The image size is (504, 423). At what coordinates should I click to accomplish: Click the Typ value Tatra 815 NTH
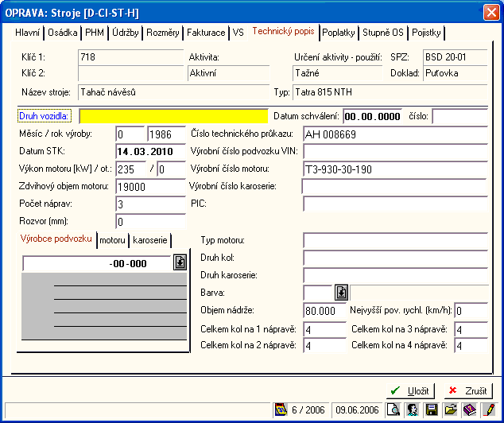coord(390,92)
